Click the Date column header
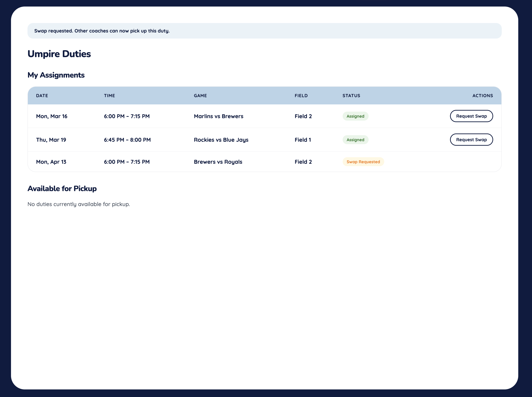Image resolution: width=532 pixels, height=397 pixels. coord(42,96)
